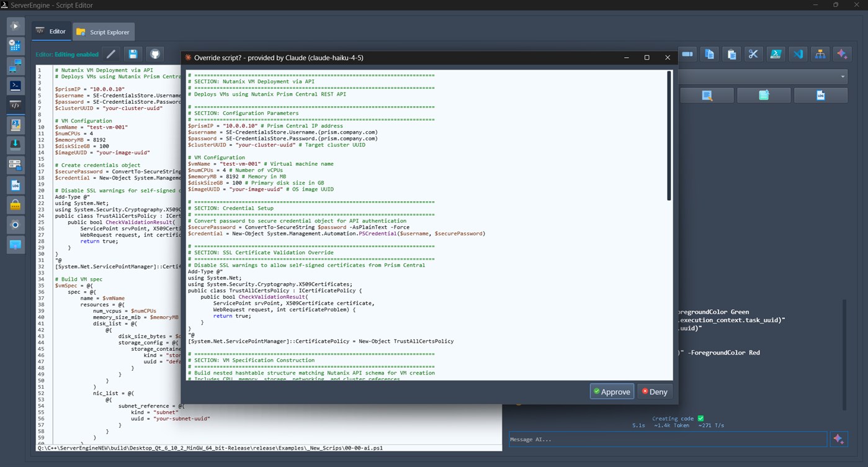
Task: Deny the script override
Action: [655, 391]
